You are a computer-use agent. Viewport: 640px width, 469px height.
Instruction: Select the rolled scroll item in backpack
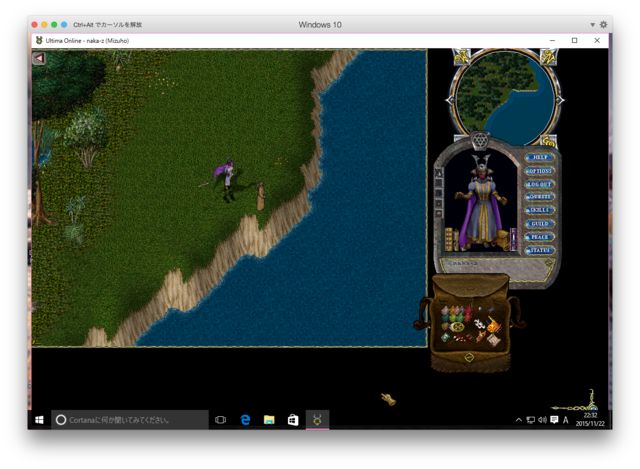(x=493, y=339)
